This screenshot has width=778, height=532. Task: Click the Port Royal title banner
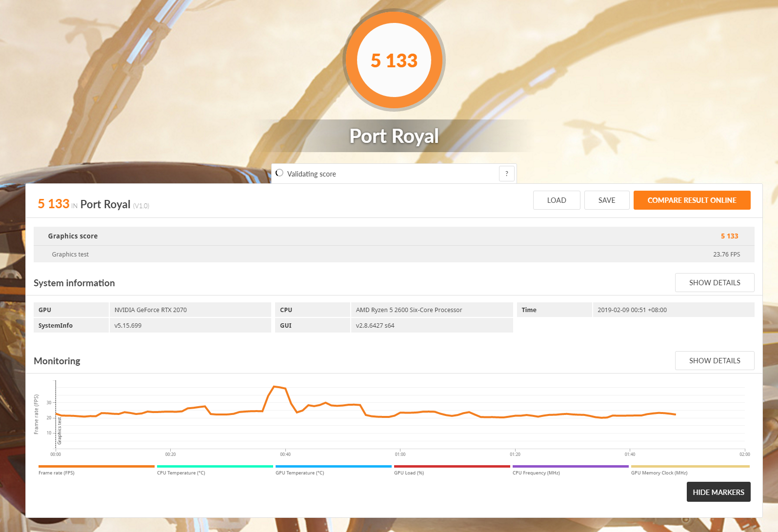tap(394, 136)
